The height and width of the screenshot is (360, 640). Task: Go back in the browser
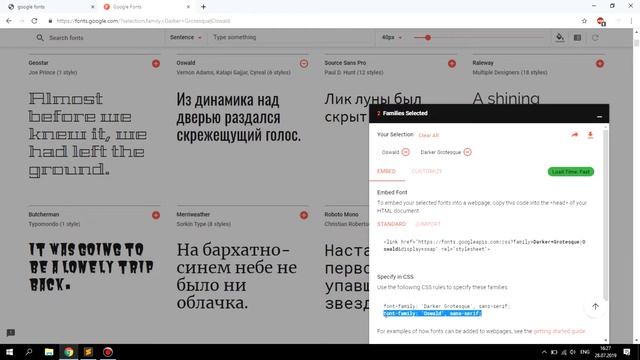9,21
